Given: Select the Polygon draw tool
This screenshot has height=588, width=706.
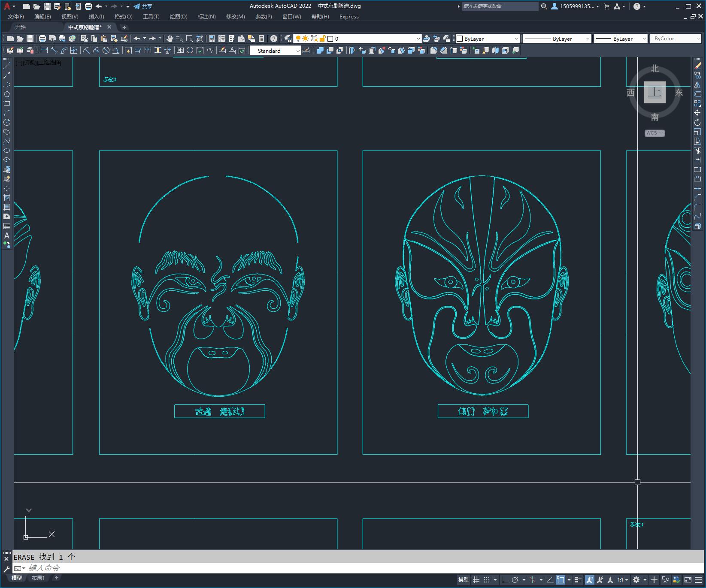Looking at the screenshot, I should pos(7,94).
